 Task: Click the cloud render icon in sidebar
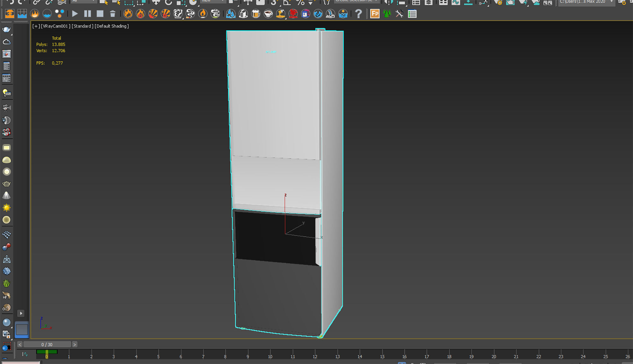(x=6, y=42)
